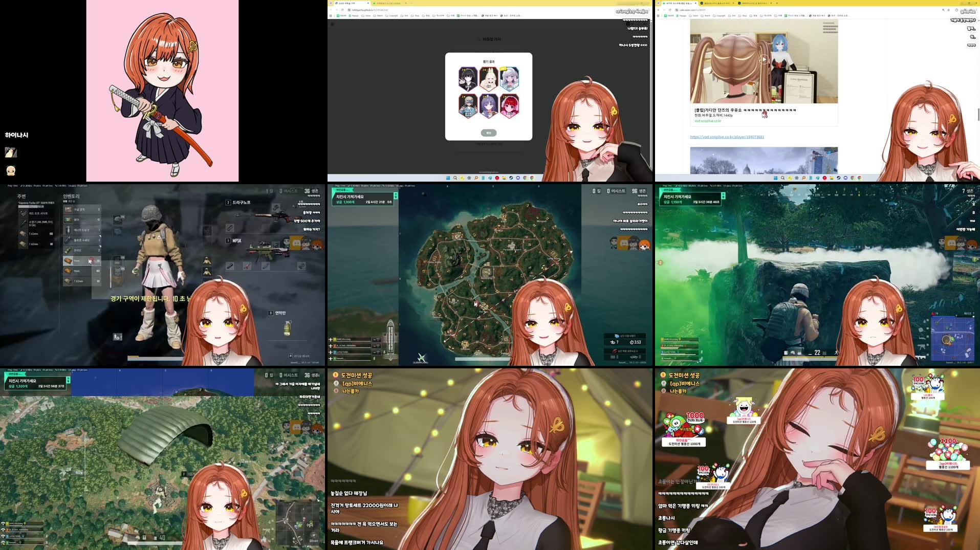Switch to the rightmost browser tab
This screenshot has height=550, width=980.
click(x=754, y=3)
